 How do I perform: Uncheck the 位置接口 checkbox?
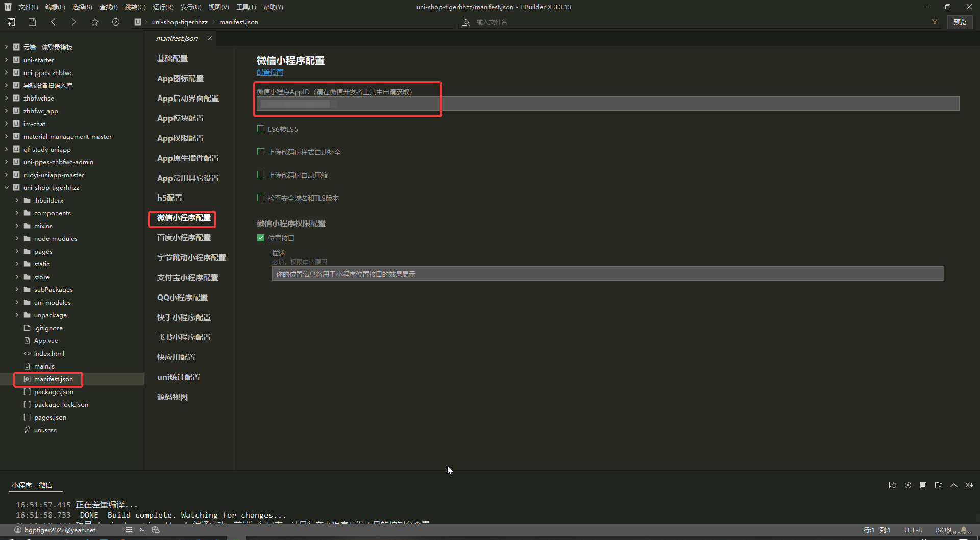(261, 238)
